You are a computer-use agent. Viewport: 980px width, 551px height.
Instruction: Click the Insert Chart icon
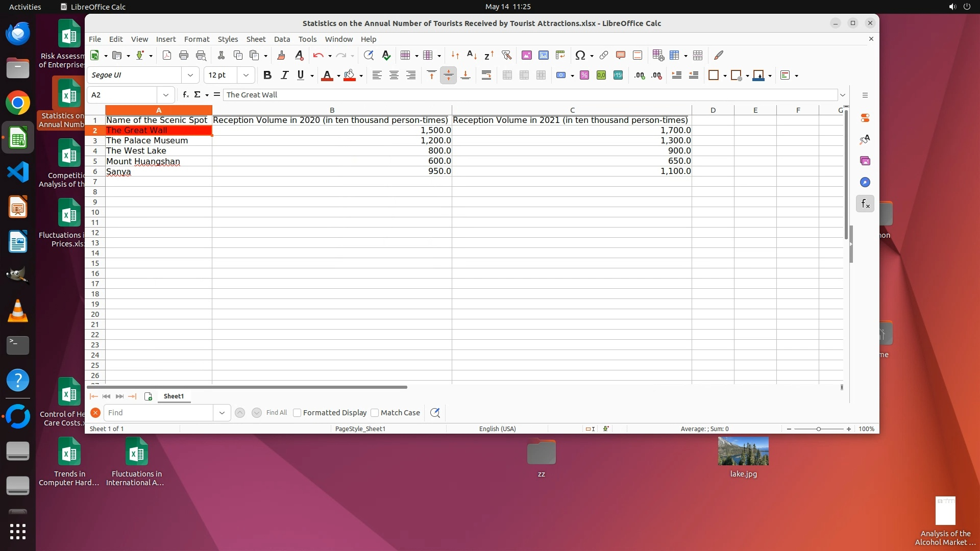tap(543, 55)
